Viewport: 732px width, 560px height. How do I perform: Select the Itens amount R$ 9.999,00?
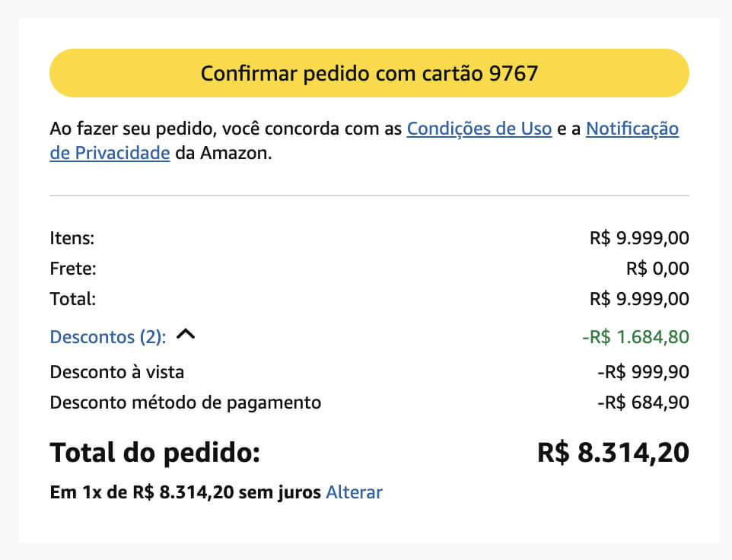coord(639,238)
